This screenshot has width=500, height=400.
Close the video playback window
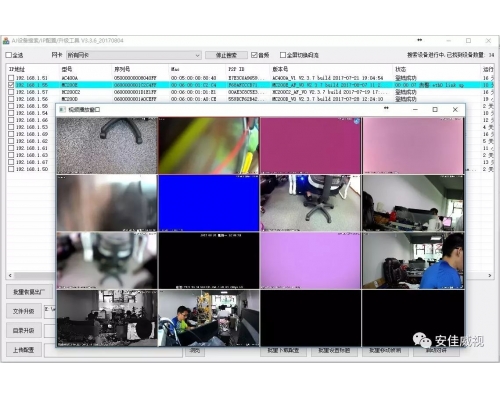coord(455,110)
